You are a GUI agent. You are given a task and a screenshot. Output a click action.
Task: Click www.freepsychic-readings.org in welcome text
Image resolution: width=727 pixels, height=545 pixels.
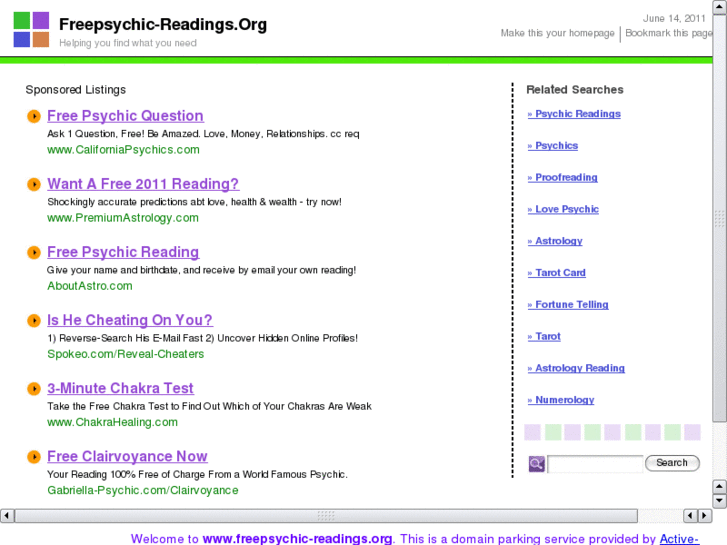[298, 539]
